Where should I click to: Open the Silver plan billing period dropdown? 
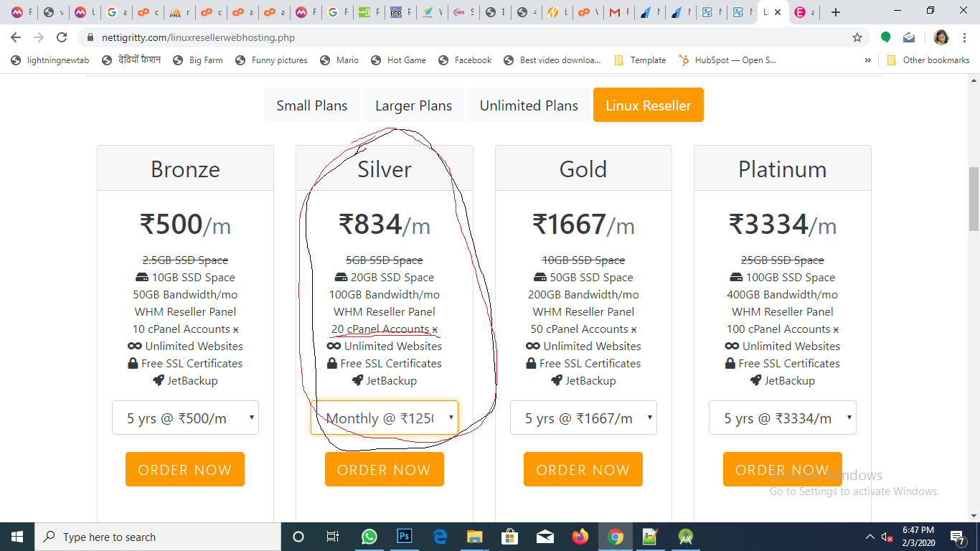[x=384, y=418]
